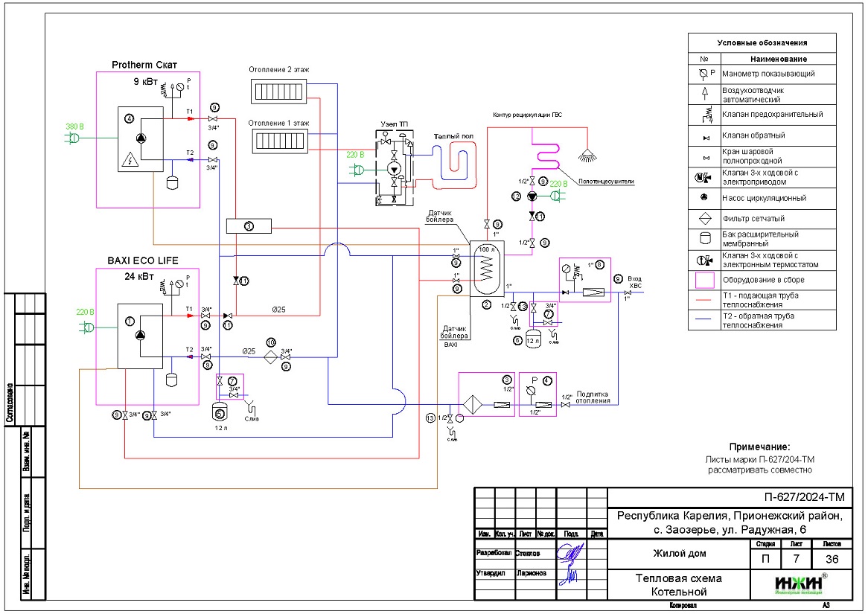
Task: Click the Отопление 1 этаж radiator
Action: pos(278,140)
